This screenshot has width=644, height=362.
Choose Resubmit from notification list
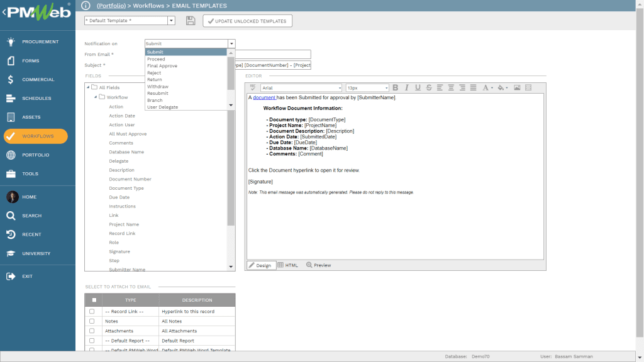[158, 93]
